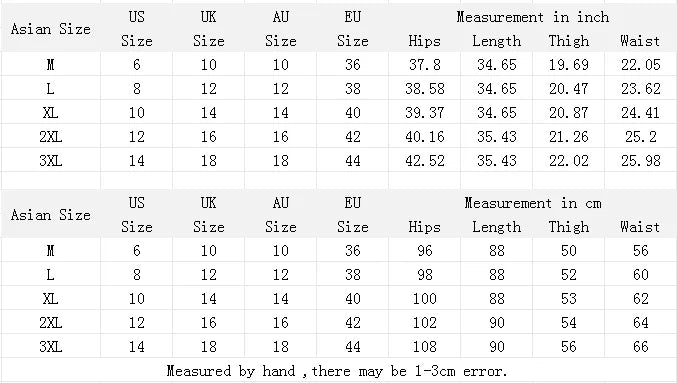Image resolution: width=677 pixels, height=383 pixels.
Task: Select the M row in the cm table
Action: pos(338,251)
